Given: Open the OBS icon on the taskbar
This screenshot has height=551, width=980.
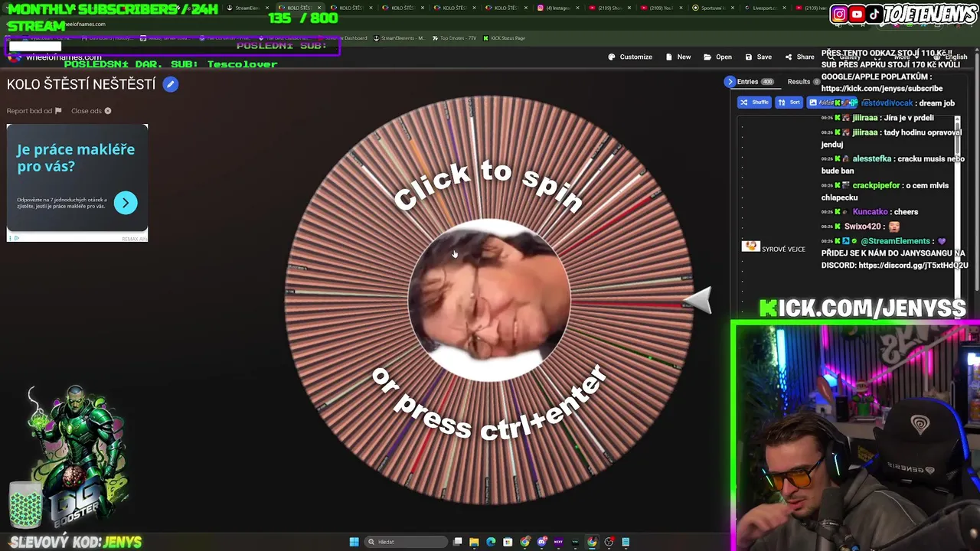Looking at the screenshot, I should [609, 542].
